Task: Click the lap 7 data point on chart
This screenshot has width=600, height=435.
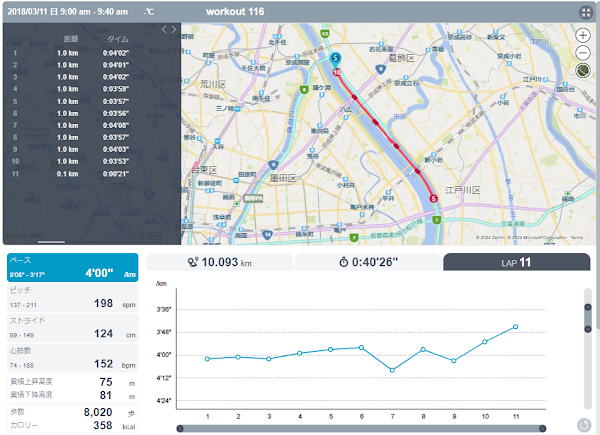Action: point(392,370)
